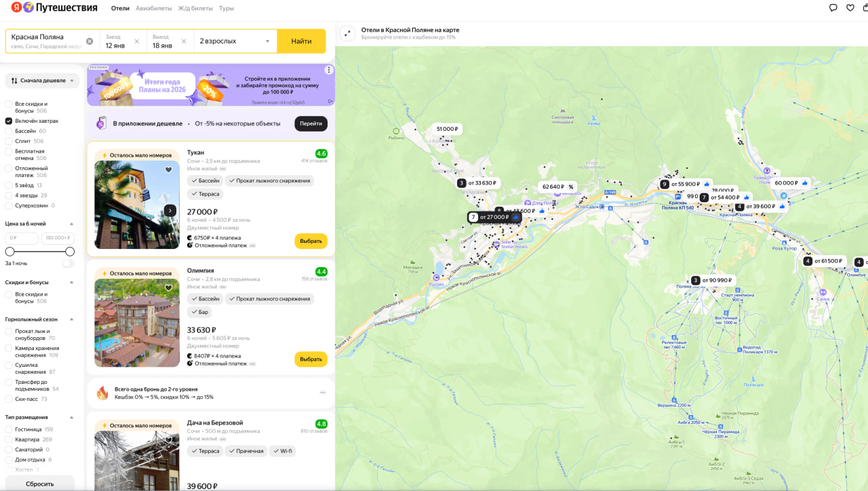Screen dimensions: 868x491
Task: Show next photo of Тукан hotel
Action: 170,210
